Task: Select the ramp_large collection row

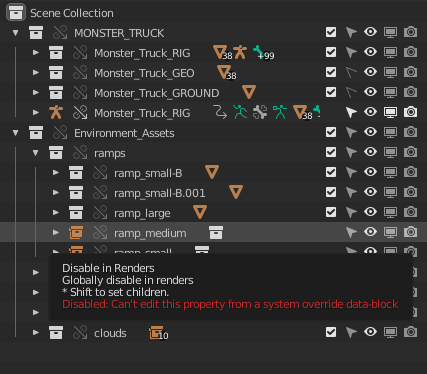Action: pos(213,212)
